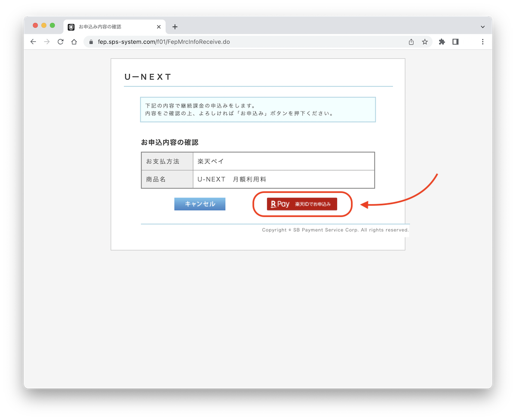Bookmark this page with the star icon
The image size is (516, 420).
pos(425,42)
